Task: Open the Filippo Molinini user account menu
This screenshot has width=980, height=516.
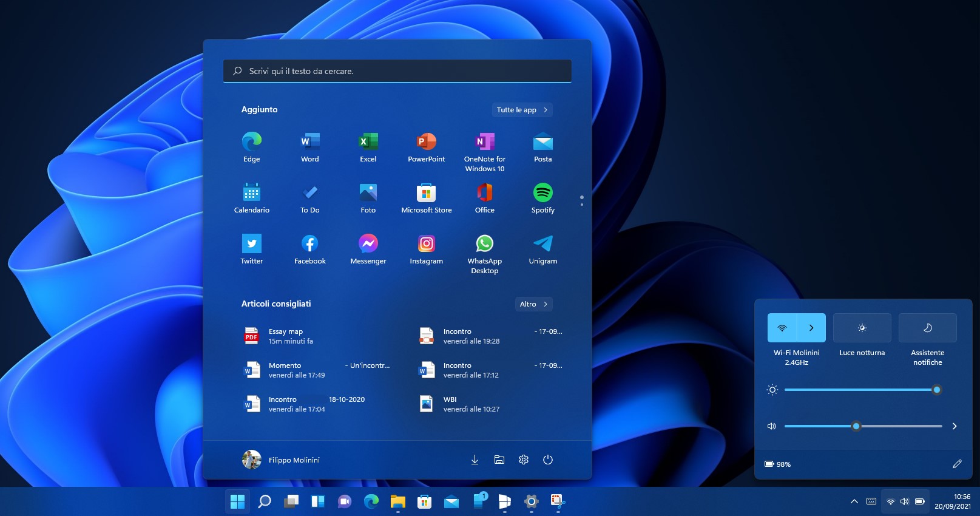Action: point(281,460)
